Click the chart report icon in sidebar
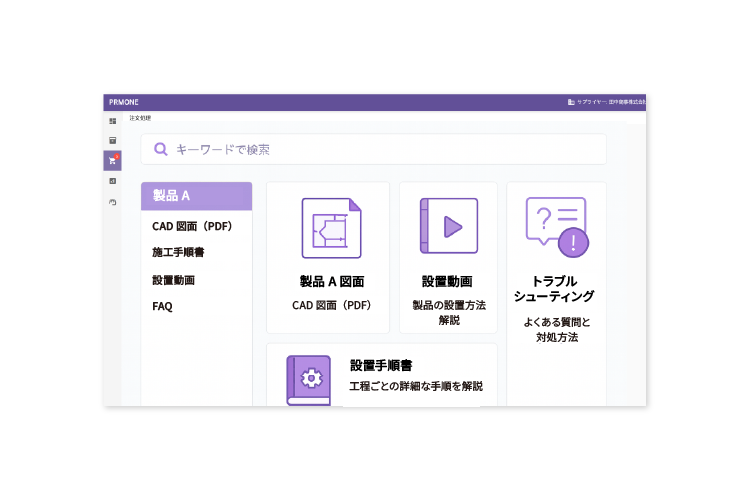 click(x=112, y=181)
